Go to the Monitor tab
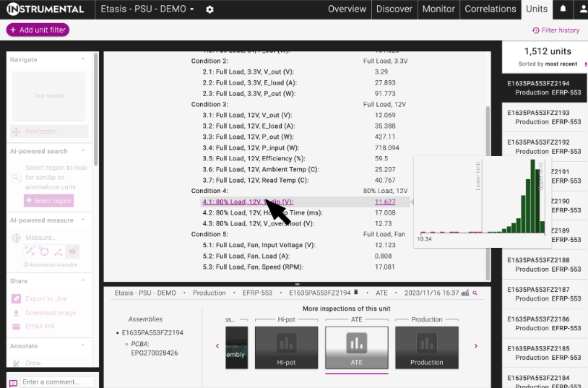This screenshot has width=588, height=388. tap(438, 9)
